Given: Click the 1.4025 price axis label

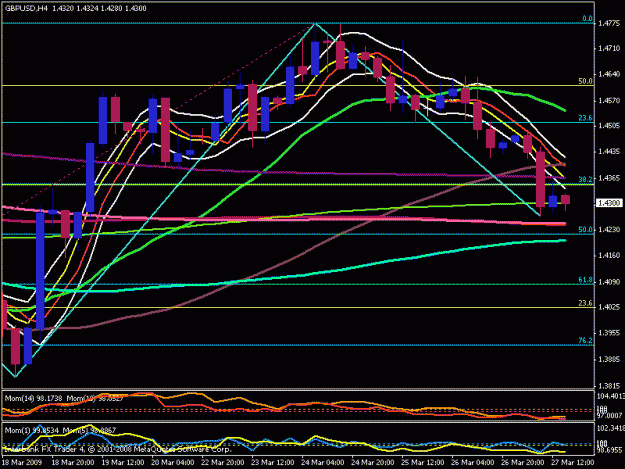Looking at the screenshot, I should 609,307.
